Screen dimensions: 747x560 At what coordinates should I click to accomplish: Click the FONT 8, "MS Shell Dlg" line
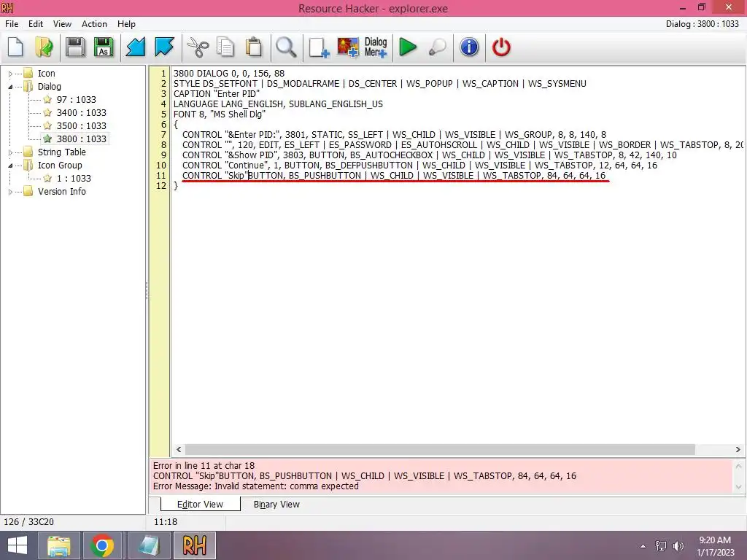pyautogui.click(x=220, y=114)
